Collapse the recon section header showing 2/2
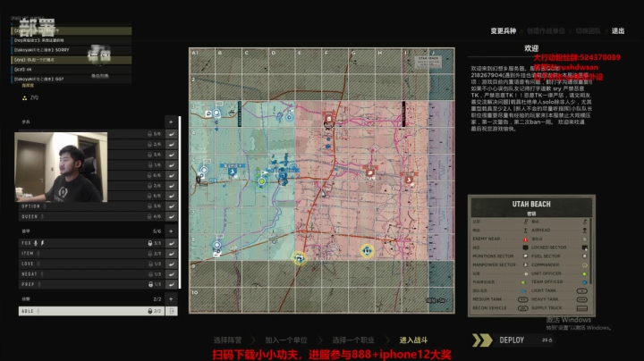This screenshot has height=361, width=644. (91, 299)
